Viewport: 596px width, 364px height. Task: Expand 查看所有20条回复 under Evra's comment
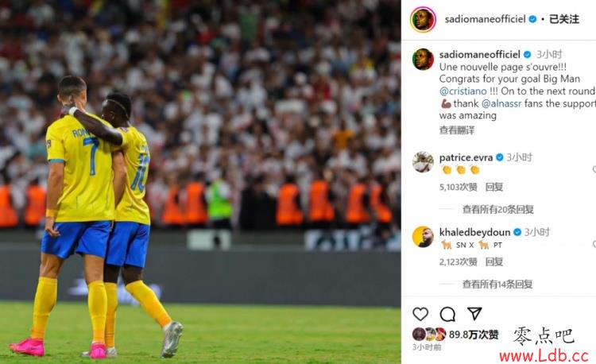pos(498,209)
